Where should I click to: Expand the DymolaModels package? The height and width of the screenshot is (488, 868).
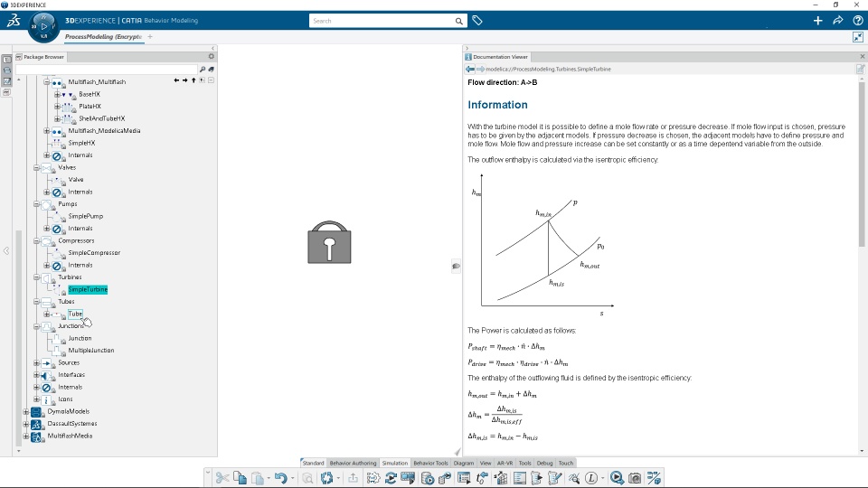point(26,412)
